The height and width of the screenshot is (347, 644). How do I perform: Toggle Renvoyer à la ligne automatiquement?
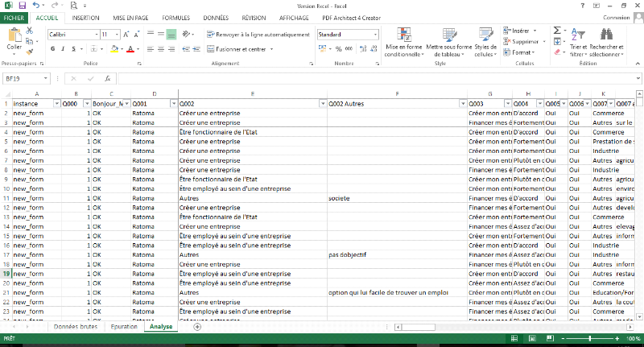click(x=258, y=35)
